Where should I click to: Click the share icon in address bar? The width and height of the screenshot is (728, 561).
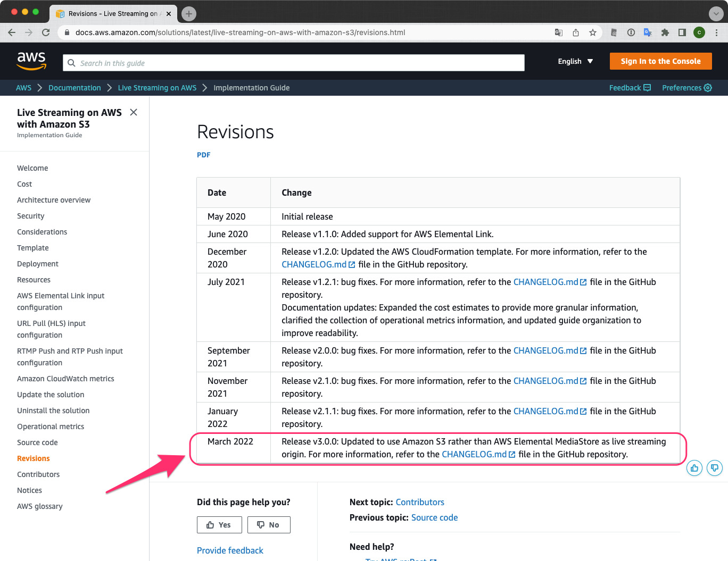point(576,32)
